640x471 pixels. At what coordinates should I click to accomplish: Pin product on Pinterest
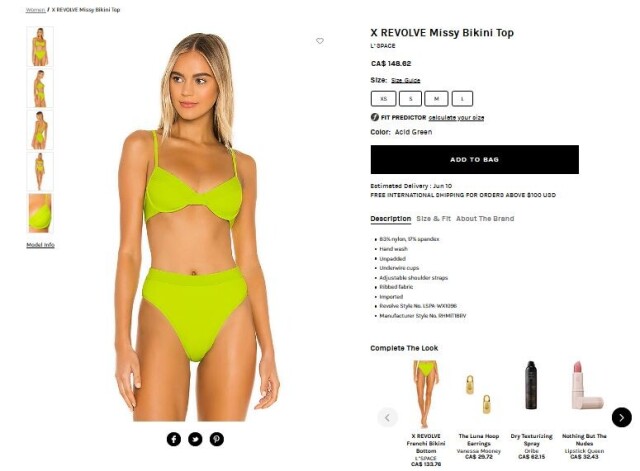pyautogui.click(x=217, y=439)
